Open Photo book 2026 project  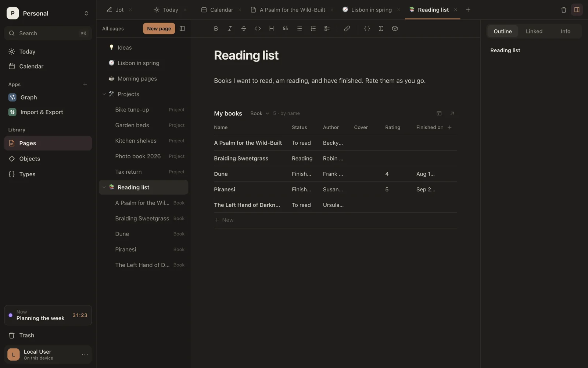[x=143, y=156]
